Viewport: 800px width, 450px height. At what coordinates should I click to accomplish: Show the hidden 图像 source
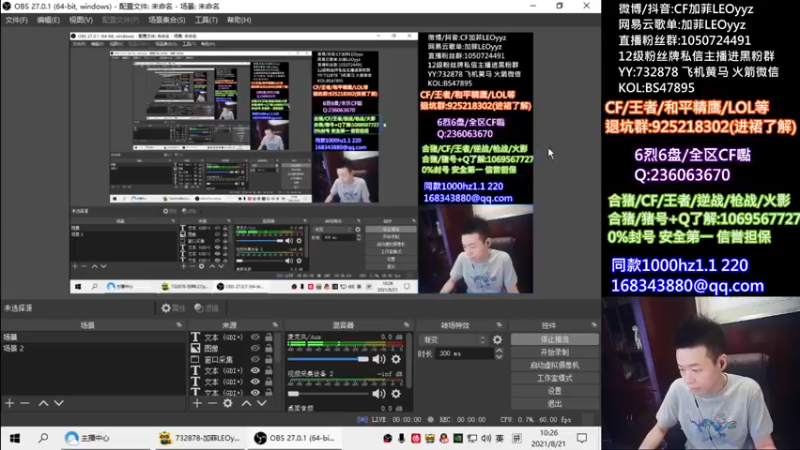tap(255, 348)
